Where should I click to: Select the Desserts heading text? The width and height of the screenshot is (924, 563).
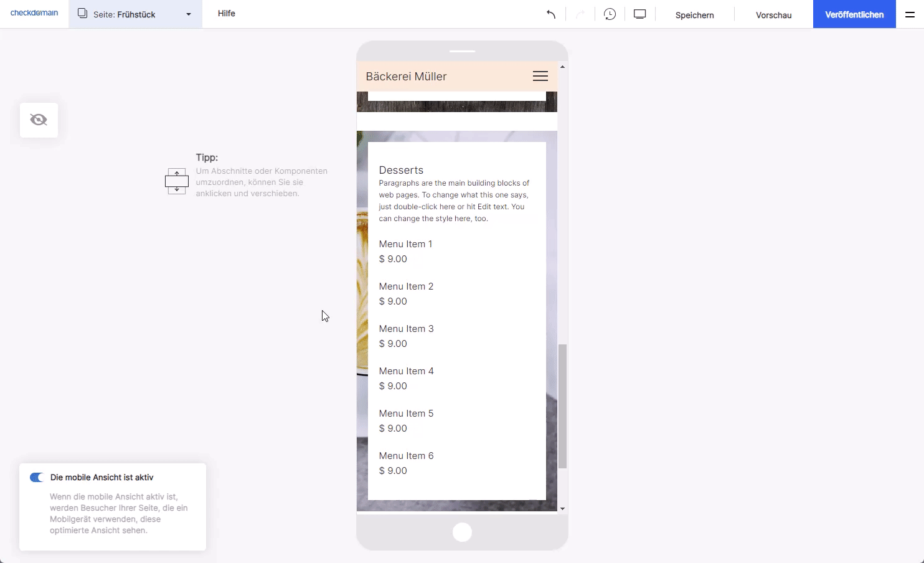pyautogui.click(x=401, y=170)
